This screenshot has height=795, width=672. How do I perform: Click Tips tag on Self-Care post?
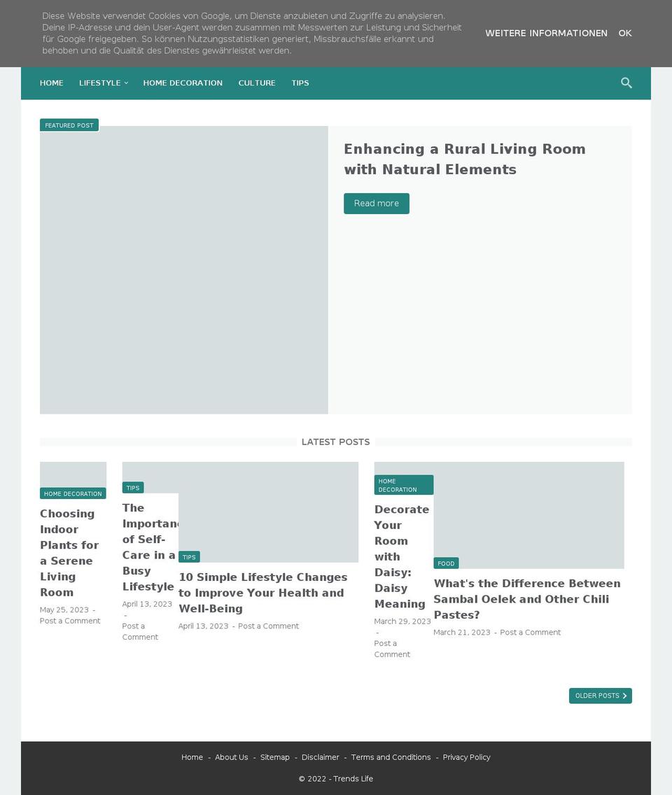click(133, 488)
